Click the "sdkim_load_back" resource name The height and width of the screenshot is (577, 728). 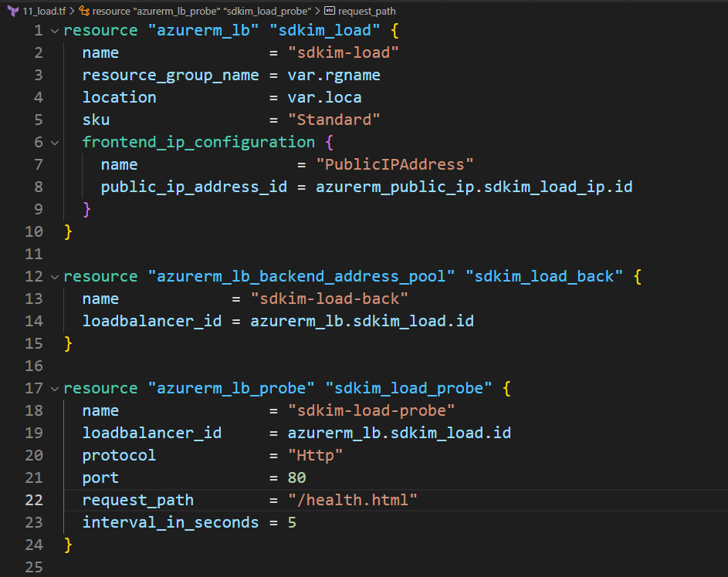[x=544, y=276]
